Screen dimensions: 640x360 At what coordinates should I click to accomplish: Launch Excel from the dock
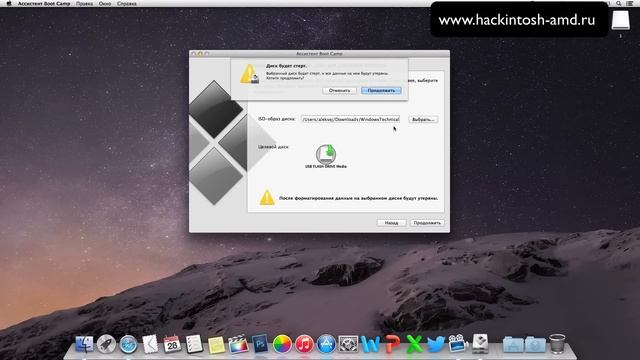414,344
